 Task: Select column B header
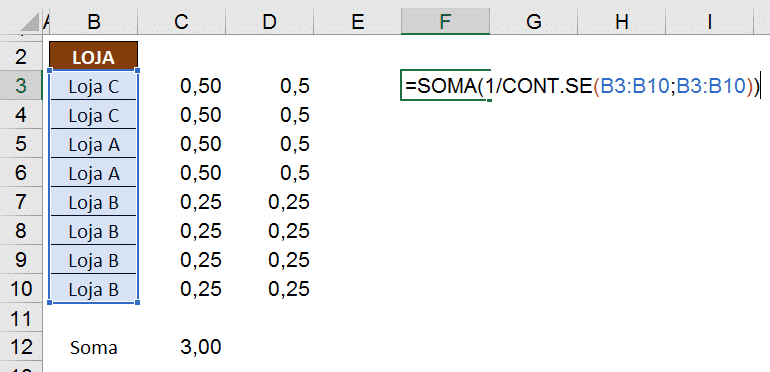coord(93,22)
